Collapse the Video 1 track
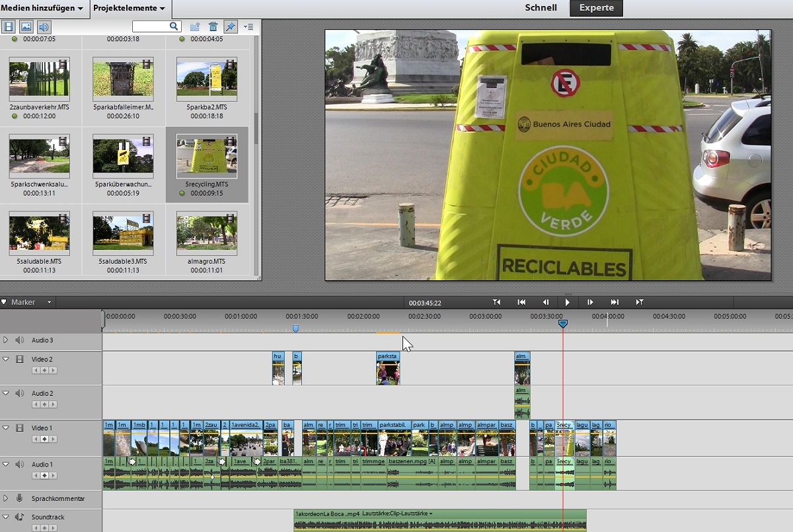Screen dimensions: 793x532 [x=6, y=428]
